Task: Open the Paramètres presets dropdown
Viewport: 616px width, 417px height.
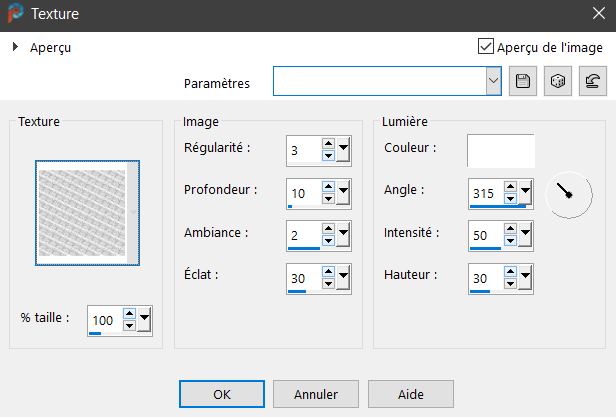Action: [x=492, y=83]
